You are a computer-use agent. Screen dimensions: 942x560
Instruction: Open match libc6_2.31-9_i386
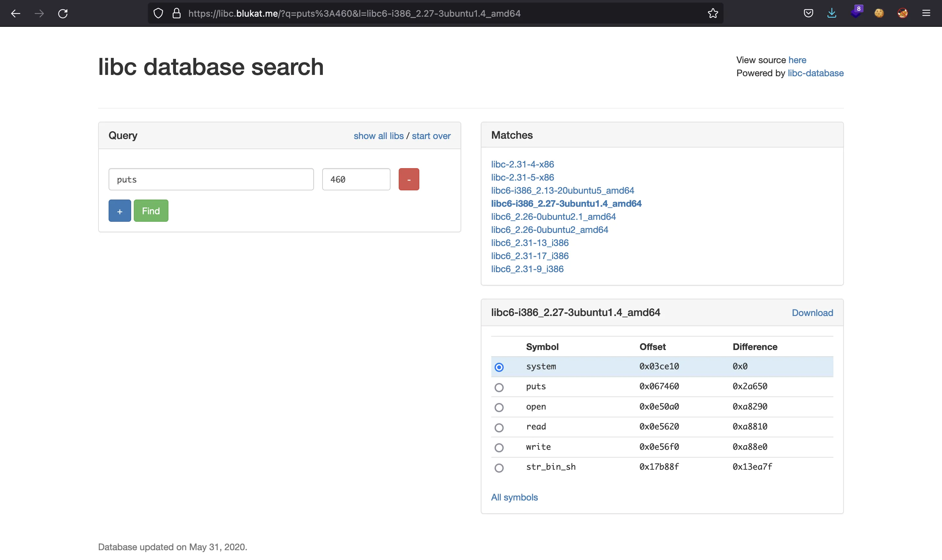pos(527,269)
